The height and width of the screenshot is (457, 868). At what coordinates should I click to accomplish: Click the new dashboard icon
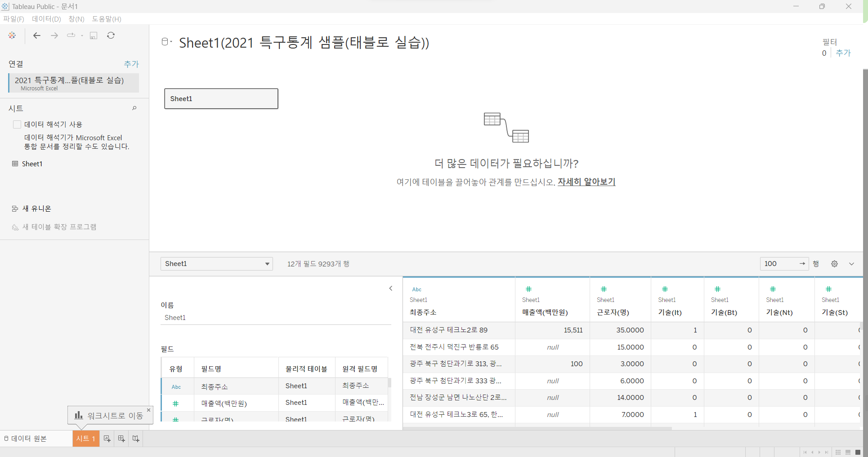click(121, 439)
